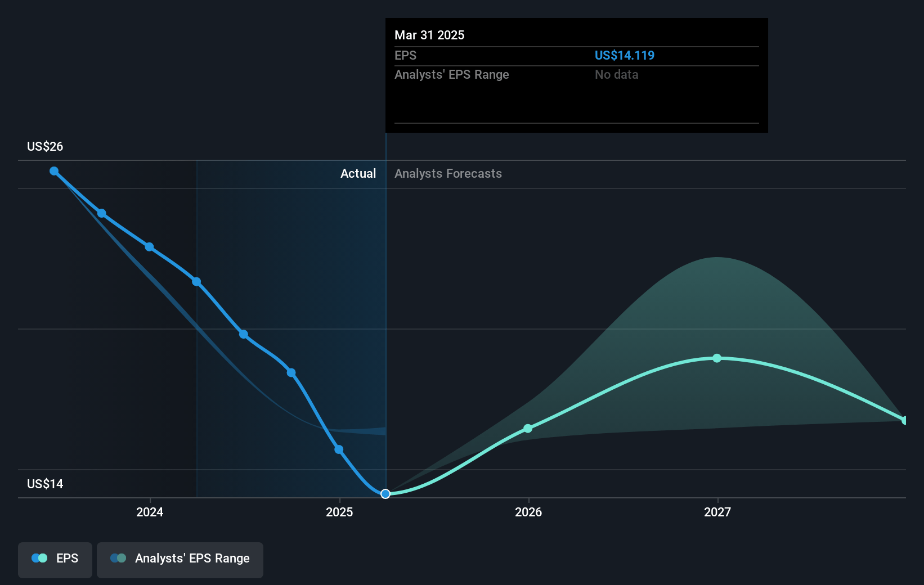This screenshot has height=585, width=924.
Task: Click the 2026 forecast EPS data point
Action: [528, 429]
